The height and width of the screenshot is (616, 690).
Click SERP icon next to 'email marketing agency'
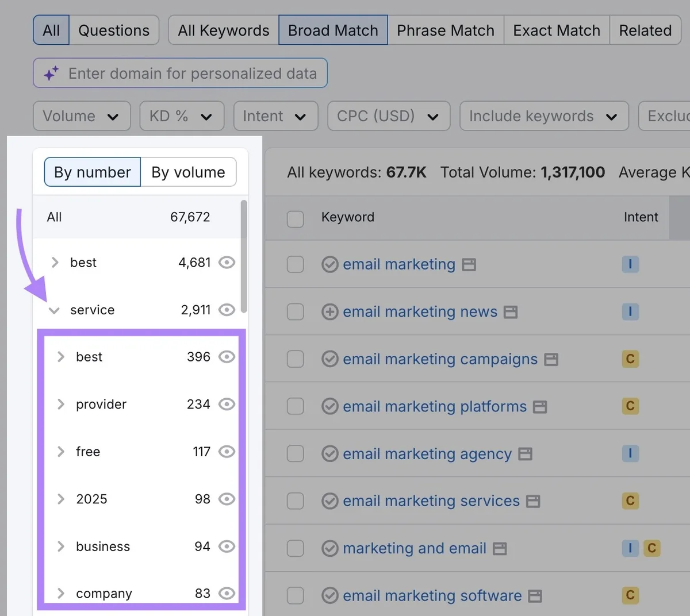(x=525, y=454)
